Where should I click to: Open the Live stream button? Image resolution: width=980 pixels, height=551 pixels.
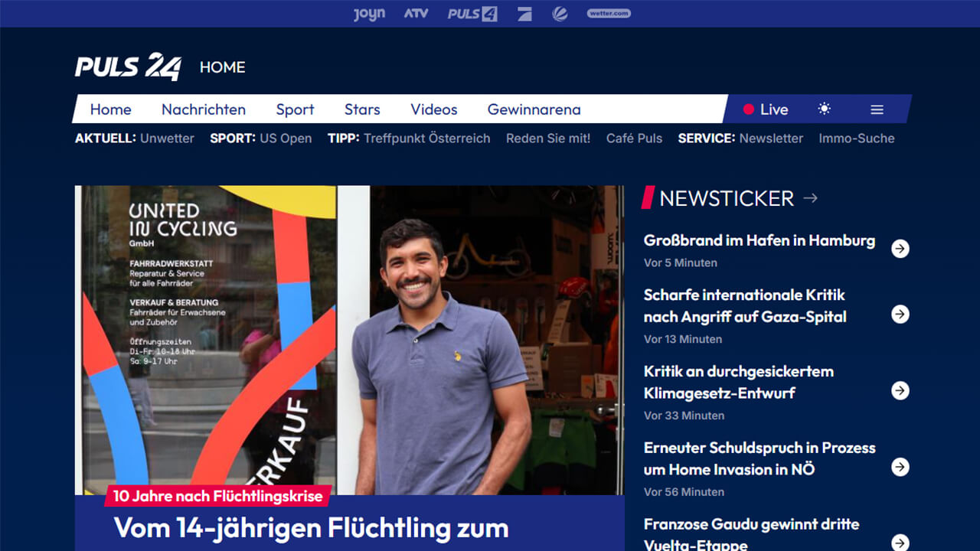766,109
